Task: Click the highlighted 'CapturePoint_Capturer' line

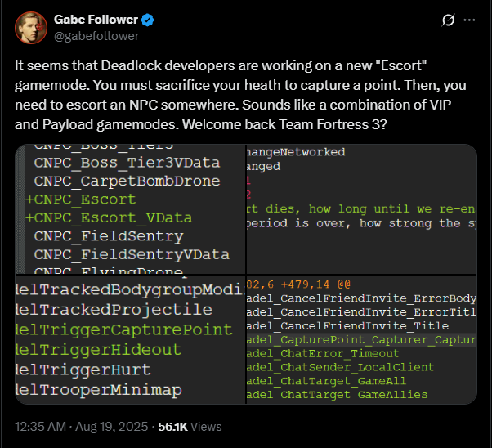Action: 360,339
